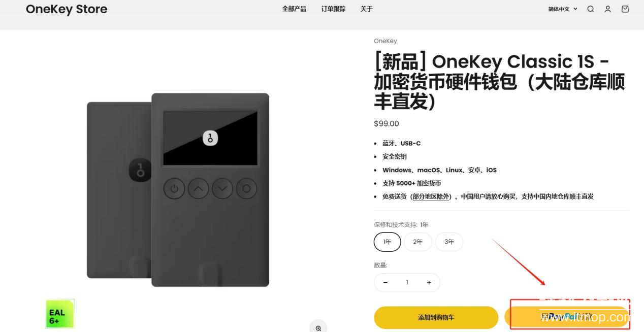Increase quantity with the plus button
This screenshot has height=332, width=644.
coord(429,283)
